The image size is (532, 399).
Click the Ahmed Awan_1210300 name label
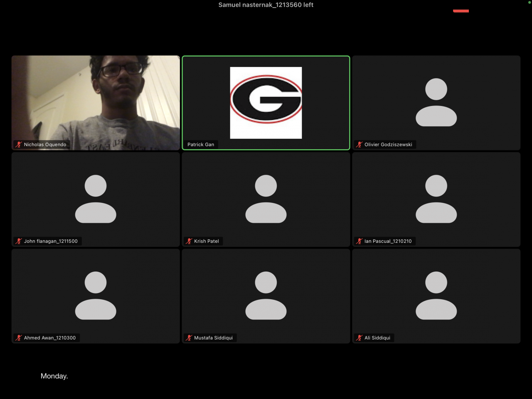tap(50, 338)
